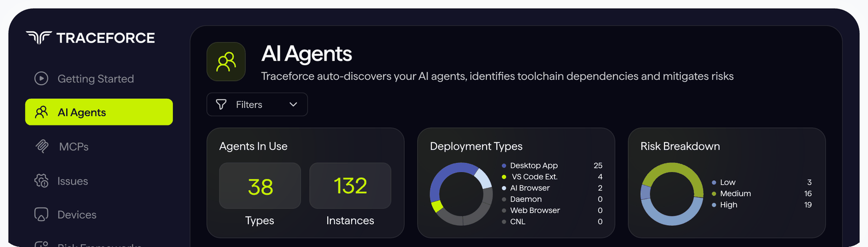The height and width of the screenshot is (247, 868).
Task: Click the CNL legend dot
Action: 504,221
